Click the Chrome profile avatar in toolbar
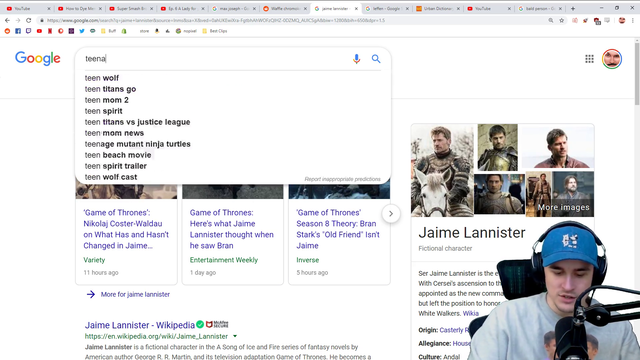This screenshot has width=640, height=360. [x=622, y=20]
